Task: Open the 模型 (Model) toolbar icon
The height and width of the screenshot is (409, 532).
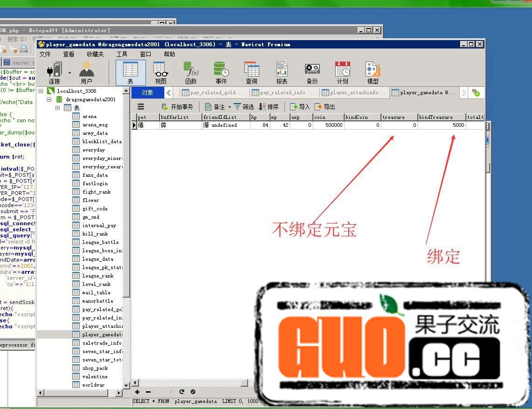Action: coord(373,72)
